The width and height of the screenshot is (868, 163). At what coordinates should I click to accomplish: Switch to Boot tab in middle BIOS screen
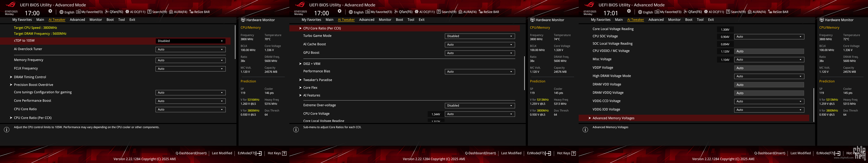399,20
